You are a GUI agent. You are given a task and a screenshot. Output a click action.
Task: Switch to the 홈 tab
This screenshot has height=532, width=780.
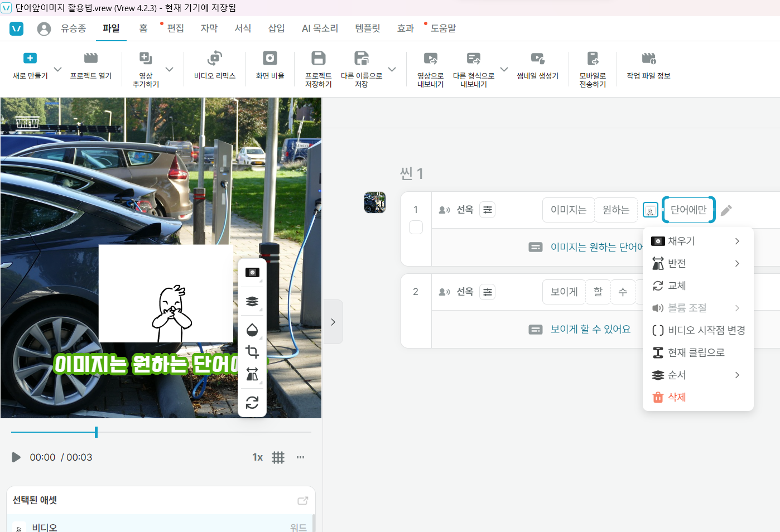tap(143, 28)
